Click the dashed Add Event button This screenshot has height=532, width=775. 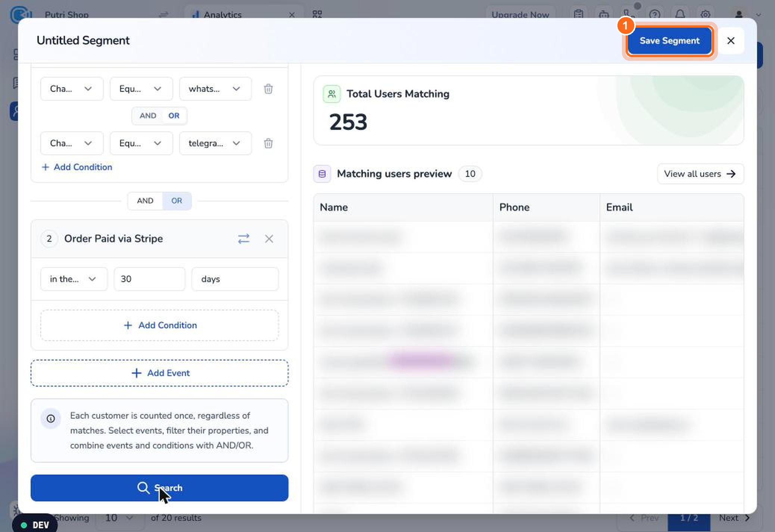pos(159,373)
